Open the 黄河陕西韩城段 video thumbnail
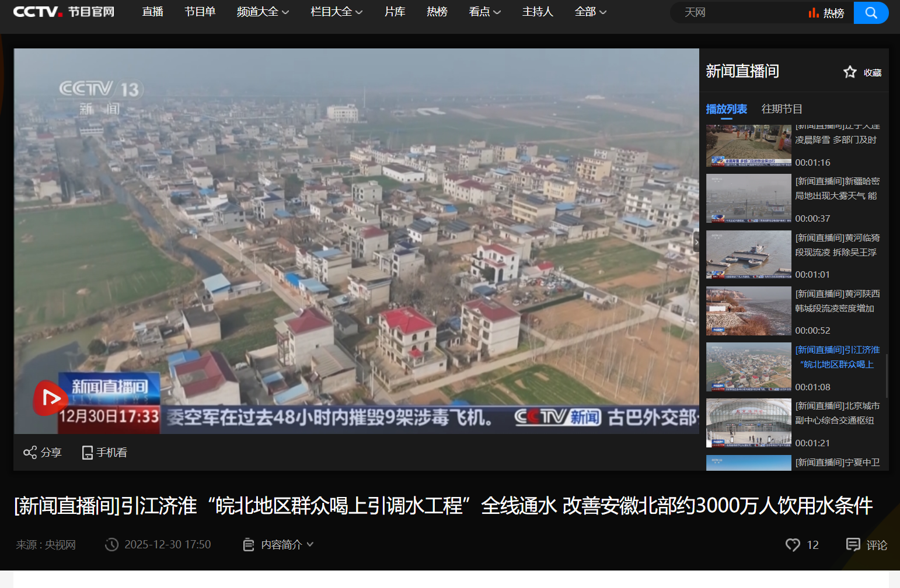 coord(748,311)
